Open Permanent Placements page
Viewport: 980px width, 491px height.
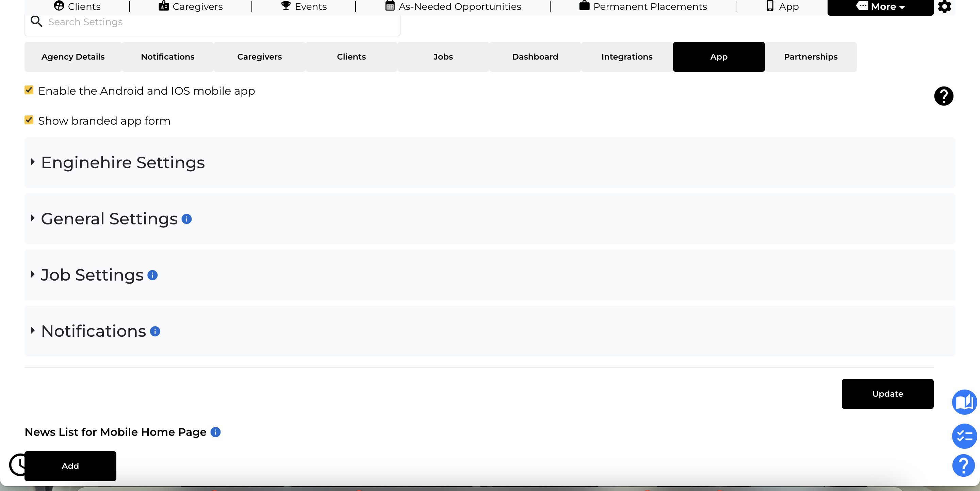pos(643,6)
